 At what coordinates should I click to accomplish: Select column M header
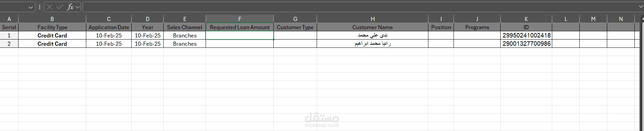click(x=593, y=19)
